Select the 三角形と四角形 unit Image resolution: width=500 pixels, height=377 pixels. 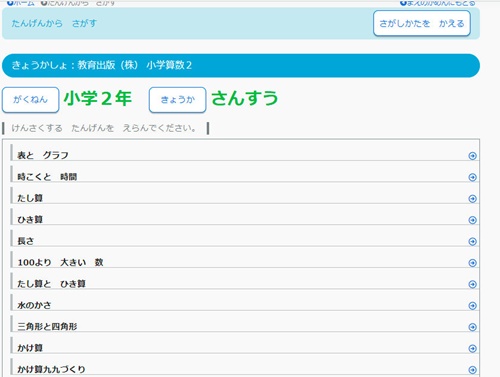point(245,323)
